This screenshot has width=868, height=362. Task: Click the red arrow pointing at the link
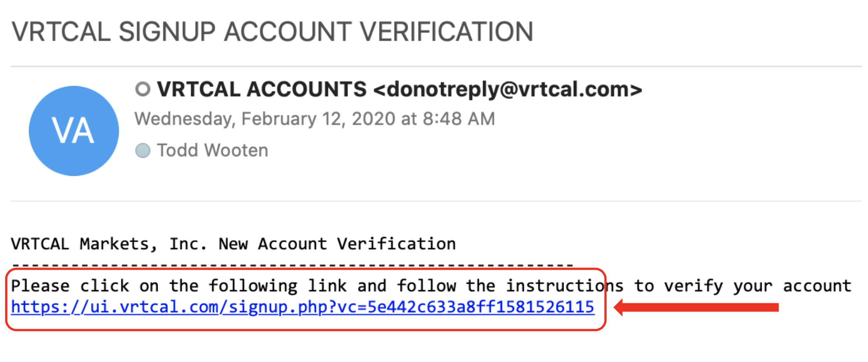tap(696, 308)
